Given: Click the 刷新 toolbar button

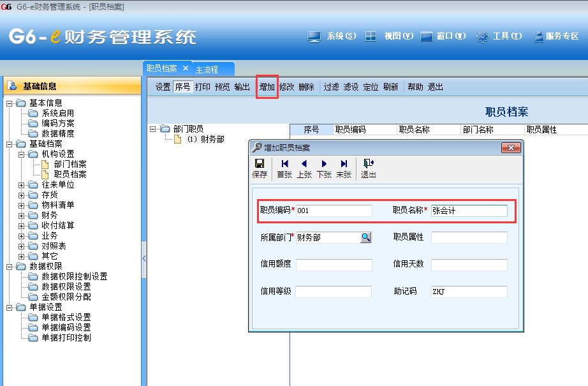Looking at the screenshot, I should (390, 87).
